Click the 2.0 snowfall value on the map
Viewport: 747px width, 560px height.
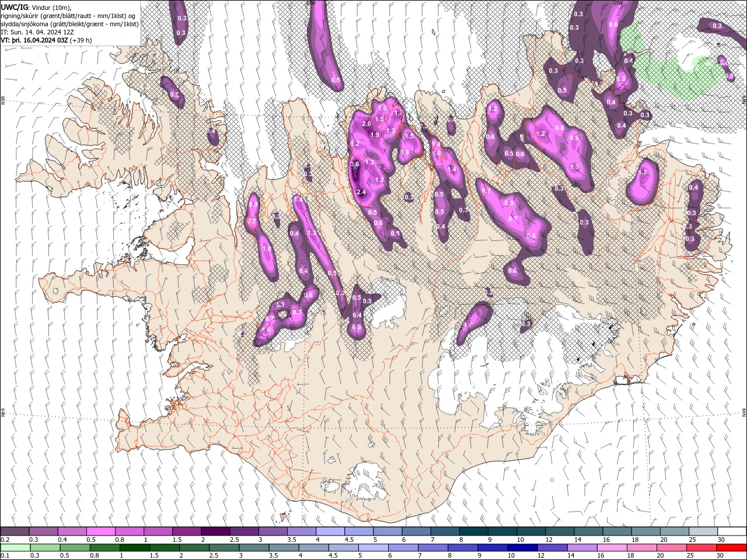click(x=366, y=124)
